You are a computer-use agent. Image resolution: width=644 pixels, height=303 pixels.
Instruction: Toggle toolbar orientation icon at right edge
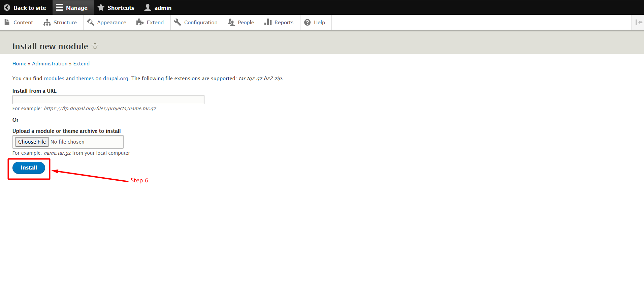click(x=638, y=22)
